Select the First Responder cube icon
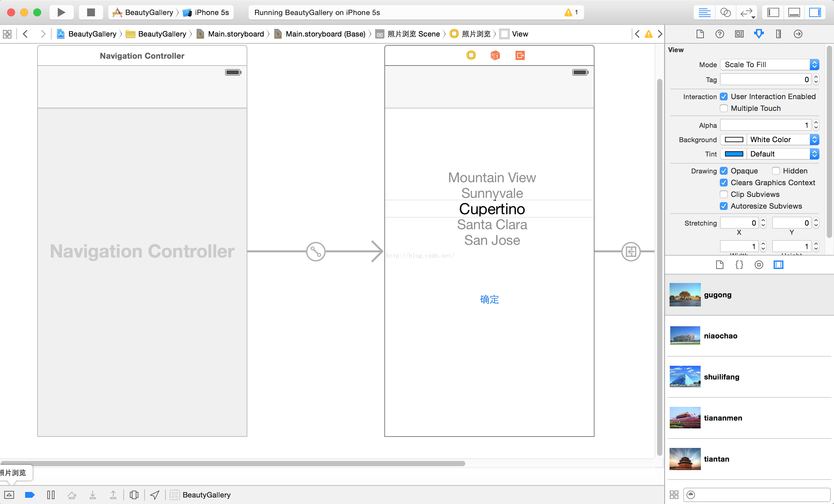 [495, 55]
